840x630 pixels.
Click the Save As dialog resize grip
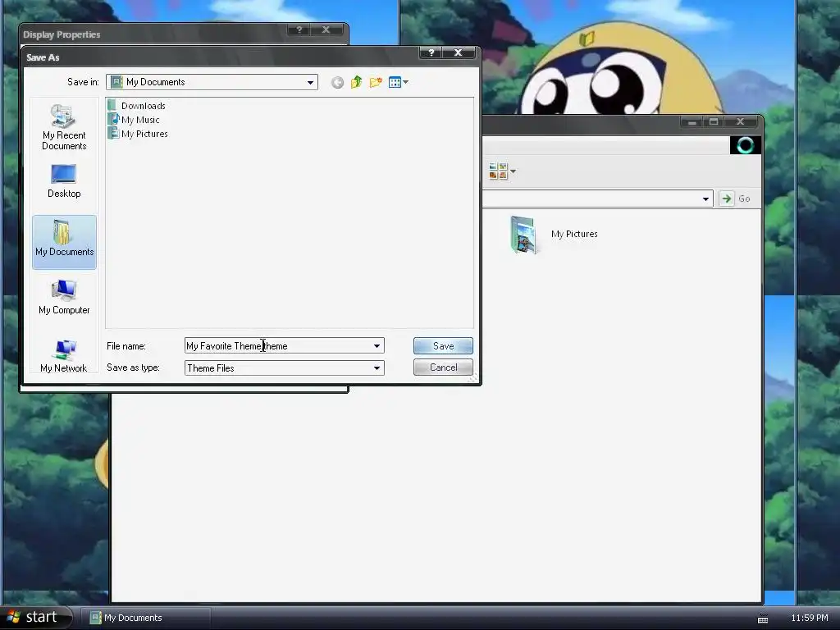coord(473,378)
